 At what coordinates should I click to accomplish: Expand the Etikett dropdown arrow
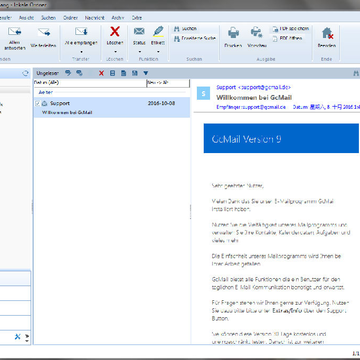pyautogui.click(x=158, y=52)
